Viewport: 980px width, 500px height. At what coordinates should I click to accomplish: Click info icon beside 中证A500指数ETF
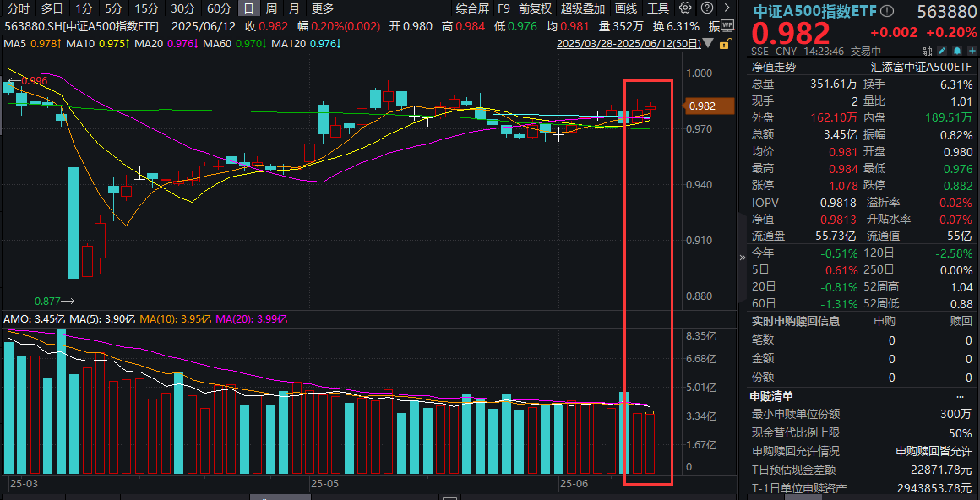point(885,12)
